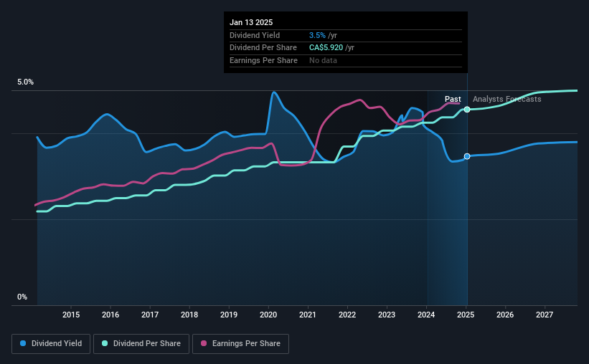
Task: Click the tooltip's Dividend Yield row label
Action: (x=255, y=35)
